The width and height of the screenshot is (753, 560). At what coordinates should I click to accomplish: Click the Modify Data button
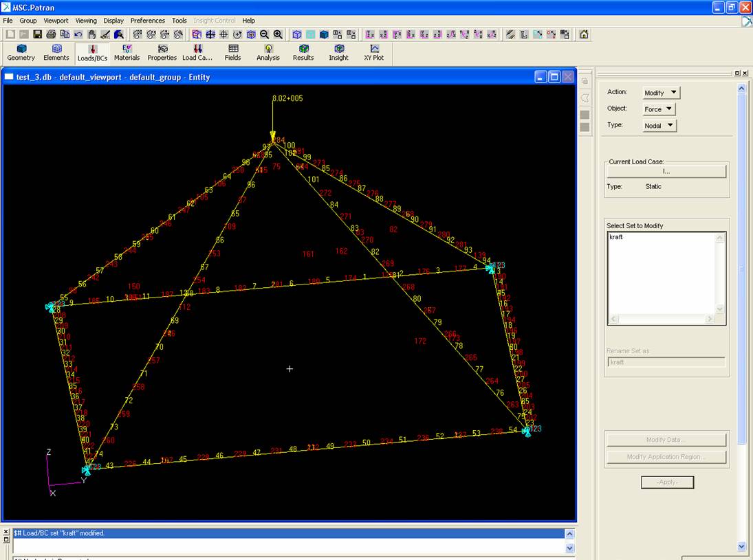point(666,440)
